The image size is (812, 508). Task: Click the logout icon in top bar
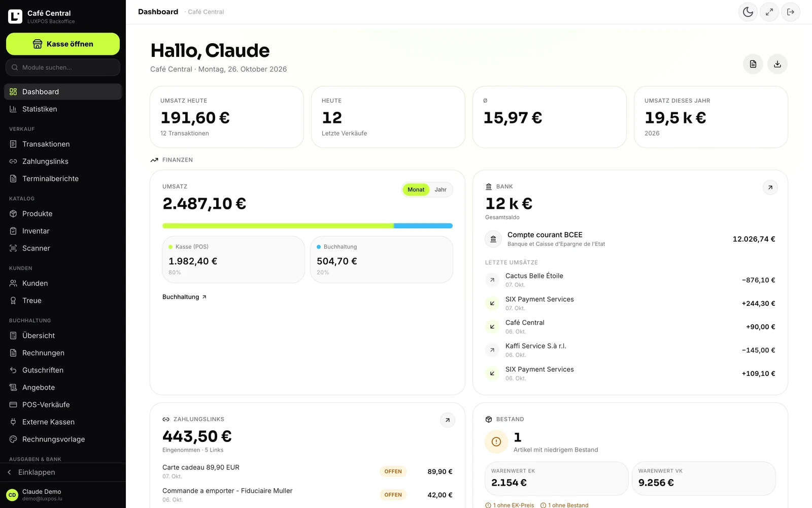pyautogui.click(x=791, y=12)
